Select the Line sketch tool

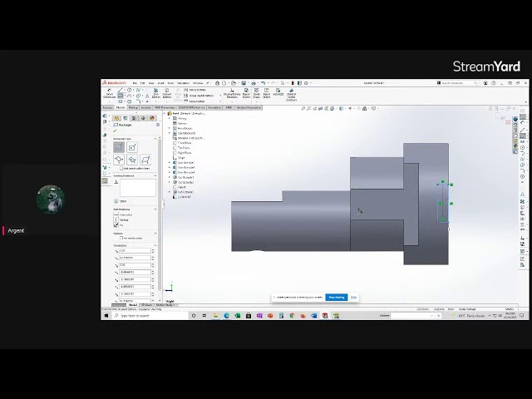(120, 90)
